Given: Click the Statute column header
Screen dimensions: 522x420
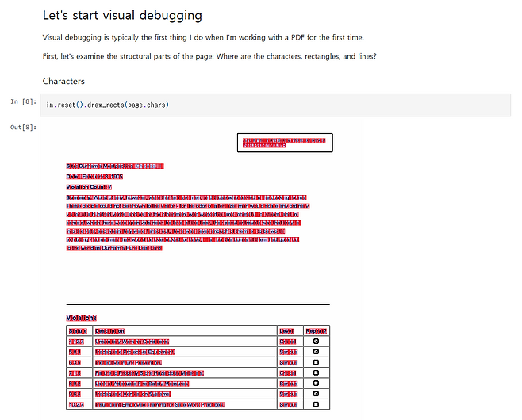Looking at the screenshot, I should click(x=78, y=331).
